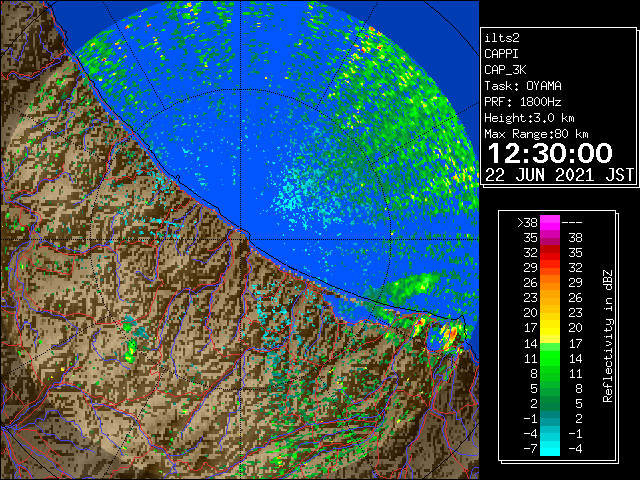Click the 'CAP_3K' text line
Image resolution: width=640 pixels, height=480 pixels.
click(x=505, y=70)
